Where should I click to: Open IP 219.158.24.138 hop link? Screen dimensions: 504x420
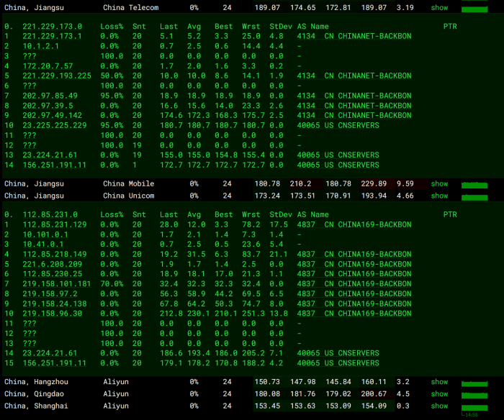pyautogui.click(x=55, y=303)
